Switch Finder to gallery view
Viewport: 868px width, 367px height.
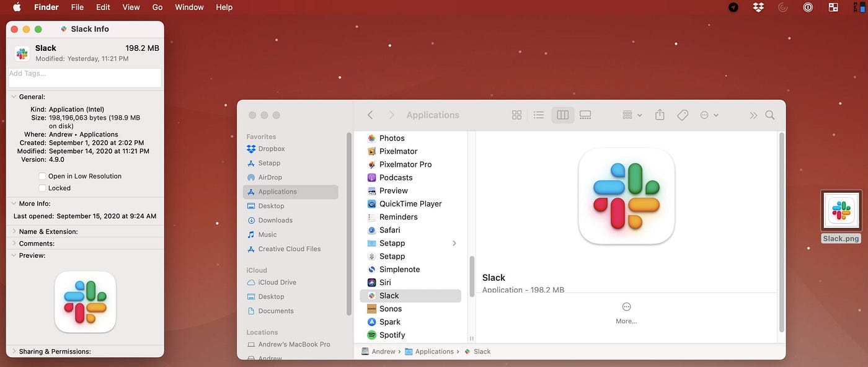pyautogui.click(x=585, y=115)
